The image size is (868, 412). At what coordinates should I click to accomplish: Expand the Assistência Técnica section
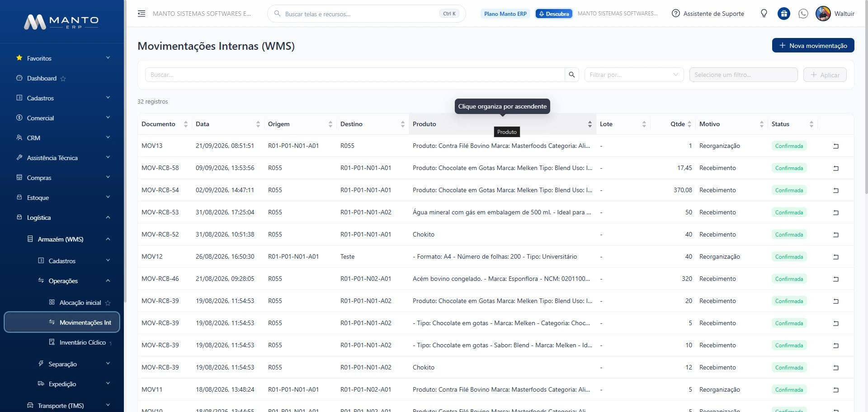pos(63,158)
